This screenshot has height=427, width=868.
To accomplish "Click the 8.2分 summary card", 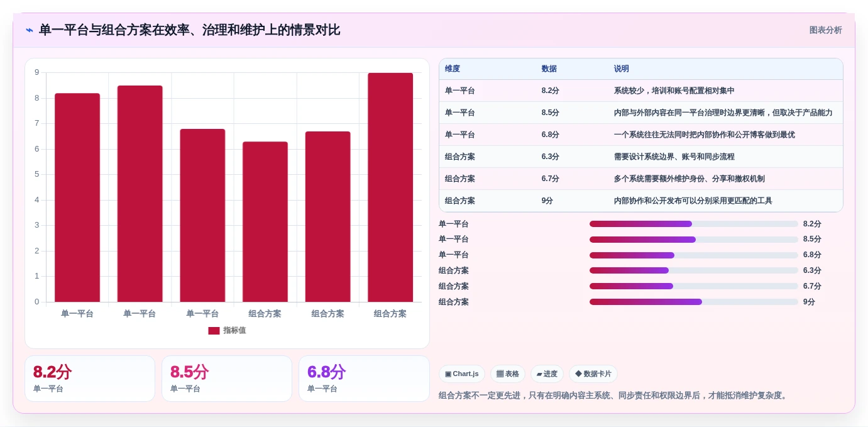I will pos(90,379).
